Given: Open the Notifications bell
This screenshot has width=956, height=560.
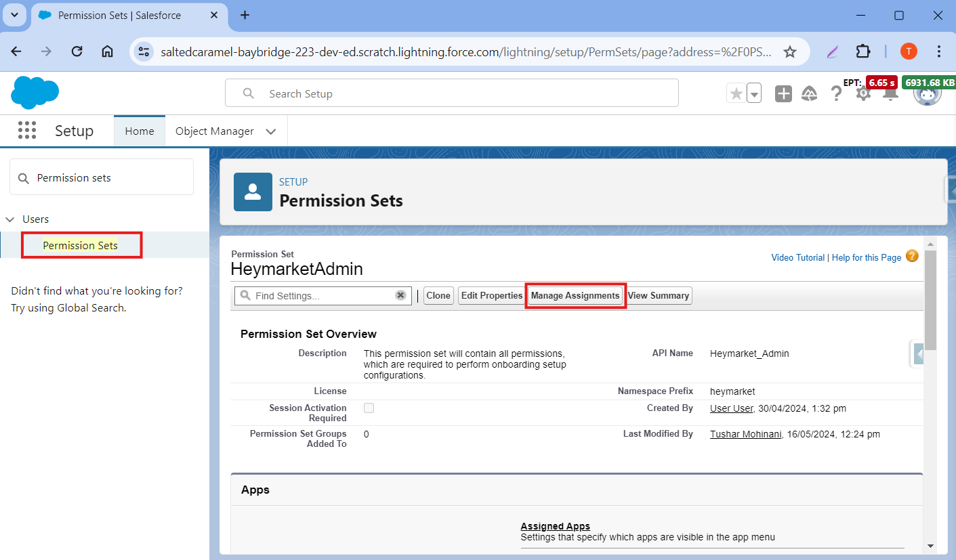Looking at the screenshot, I should 890,95.
